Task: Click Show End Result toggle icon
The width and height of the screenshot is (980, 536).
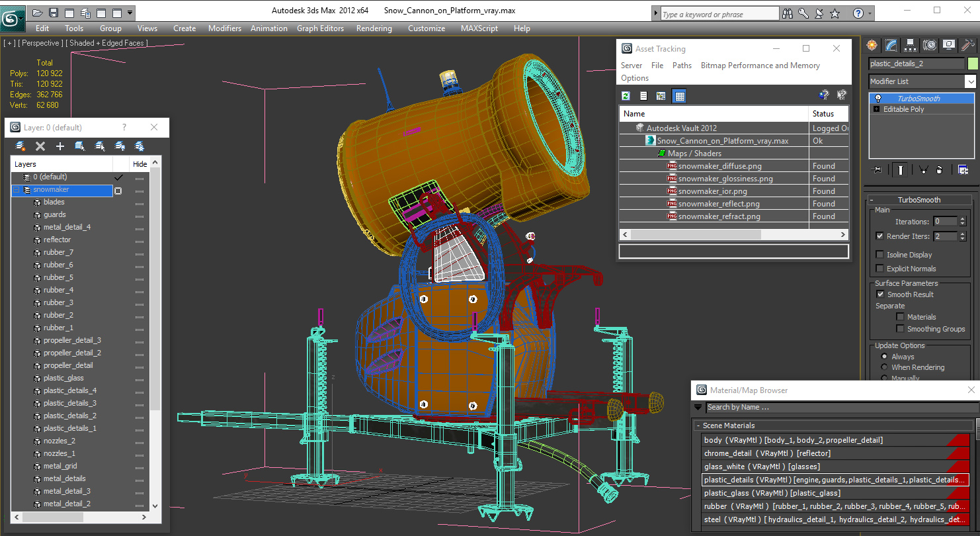Action: (901, 170)
